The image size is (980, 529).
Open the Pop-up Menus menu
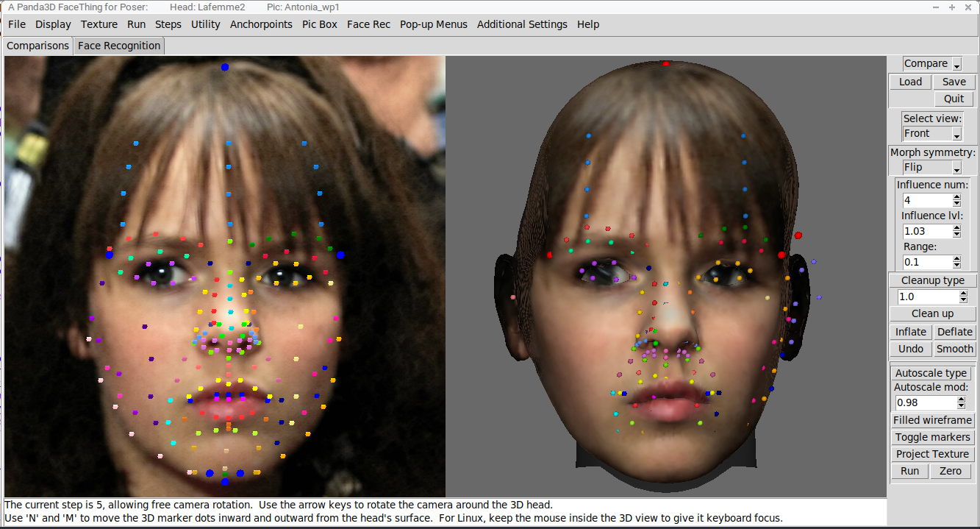pos(434,24)
